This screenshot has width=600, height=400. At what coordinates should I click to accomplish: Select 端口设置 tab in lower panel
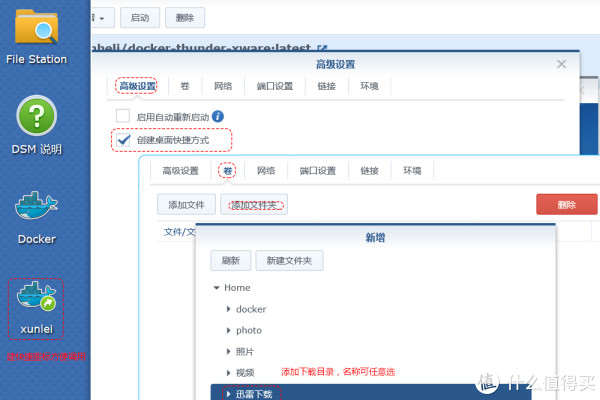click(318, 171)
